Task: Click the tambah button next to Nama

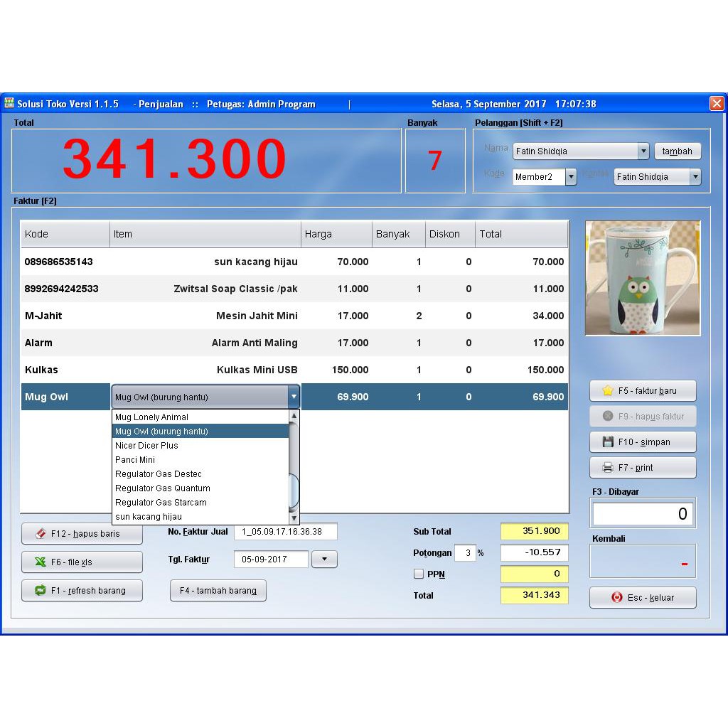Action: 677,151
